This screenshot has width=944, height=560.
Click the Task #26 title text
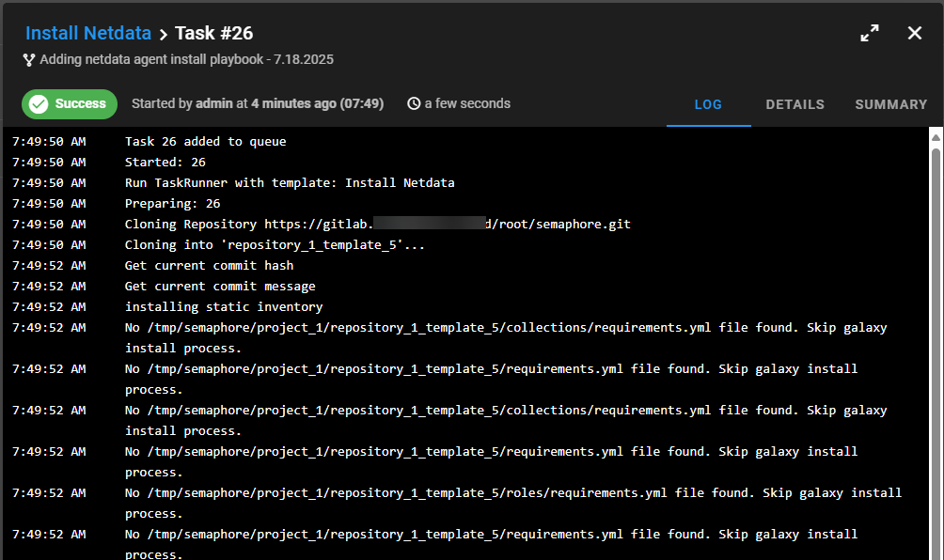click(x=214, y=34)
